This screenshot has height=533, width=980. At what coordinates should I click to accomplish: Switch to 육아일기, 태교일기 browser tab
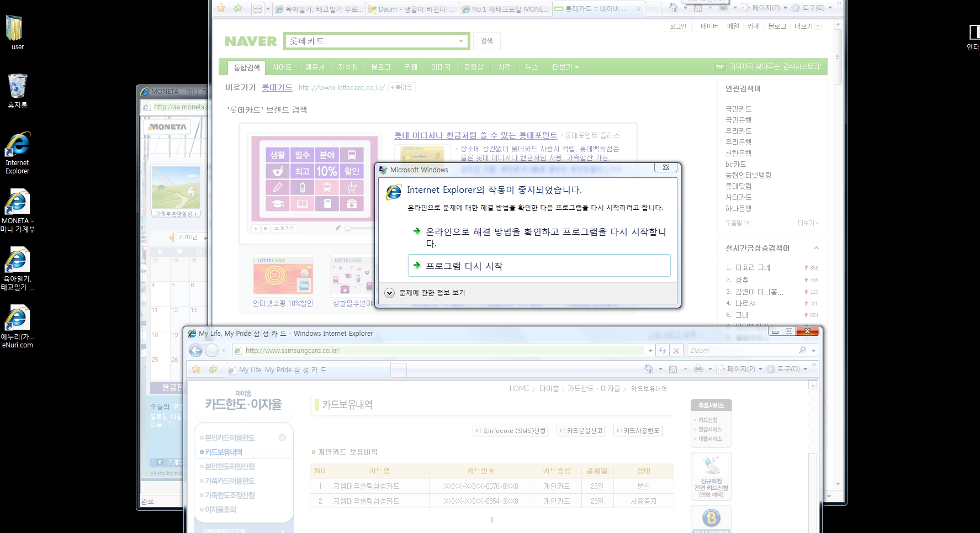[x=319, y=9]
